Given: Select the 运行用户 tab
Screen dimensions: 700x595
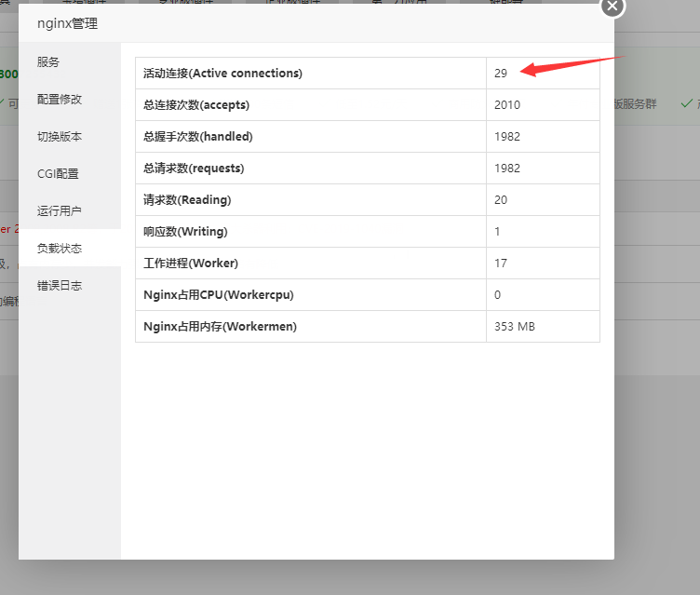Looking at the screenshot, I should pos(60,210).
